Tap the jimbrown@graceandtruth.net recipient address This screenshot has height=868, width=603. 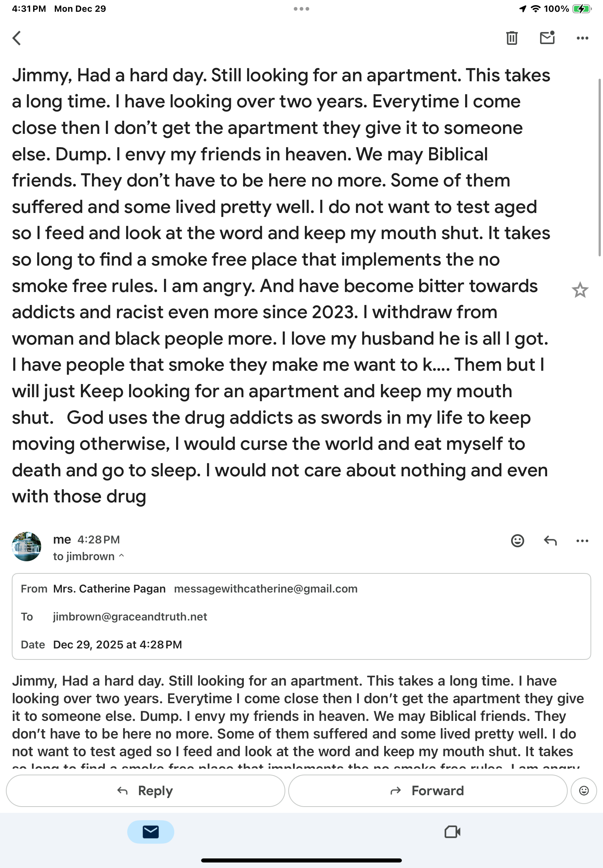[x=130, y=617]
